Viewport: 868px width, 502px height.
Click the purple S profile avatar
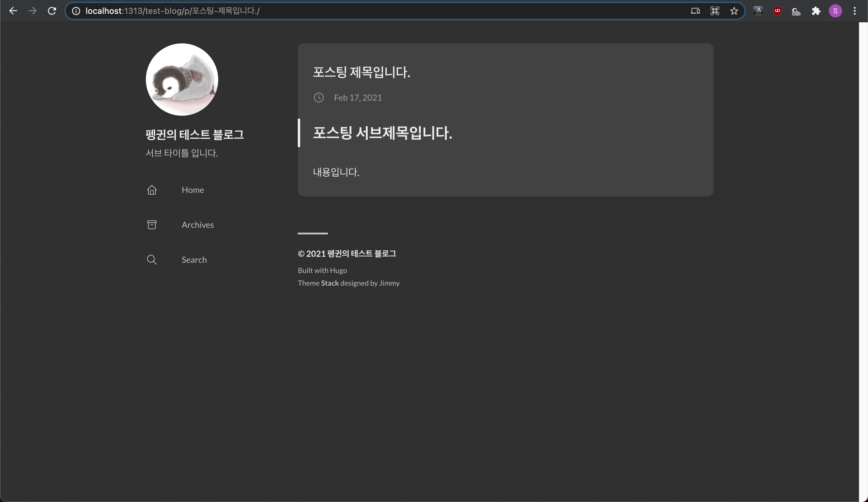tap(835, 11)
